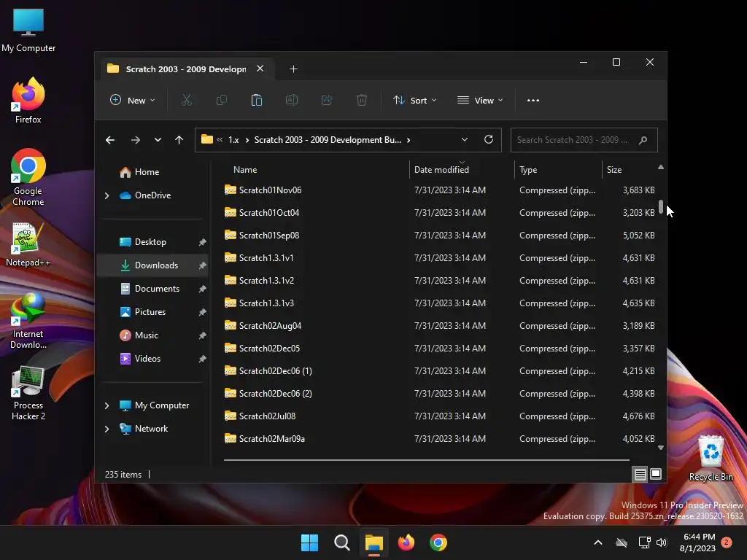
Task: Open the Sort dropdown
Action: (x=414, y=100)
